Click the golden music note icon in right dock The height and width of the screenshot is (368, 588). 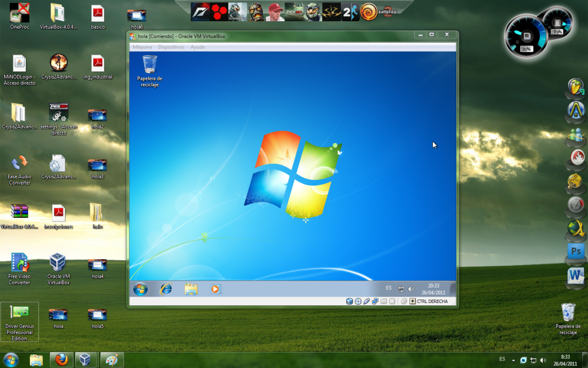click(576, 181)
